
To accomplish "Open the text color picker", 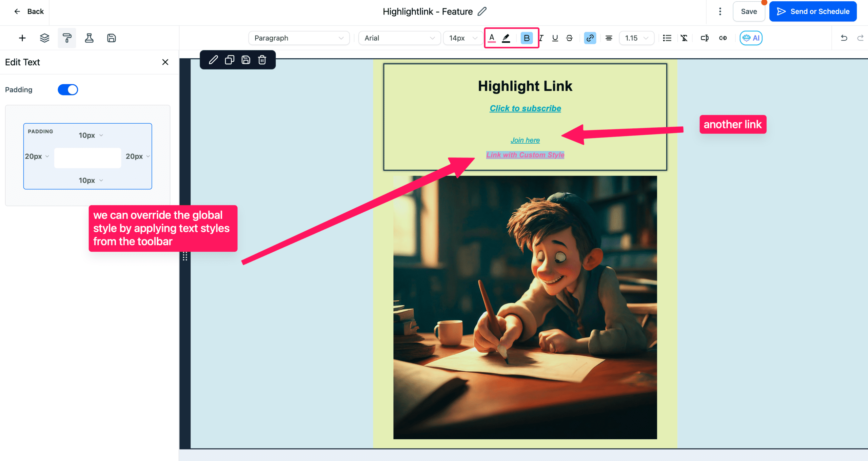I will coord(492,38).
